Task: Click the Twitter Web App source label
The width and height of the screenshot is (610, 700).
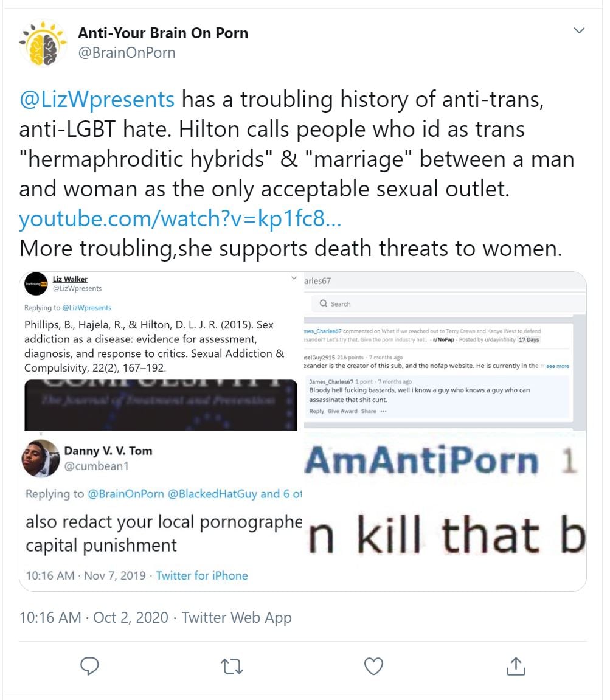Action: pyautogui.click(x=237, y=617)
